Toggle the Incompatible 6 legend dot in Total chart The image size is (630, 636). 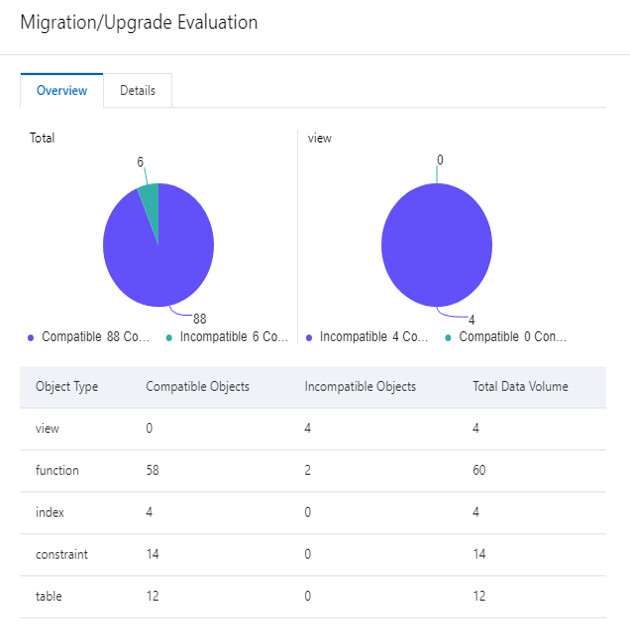point(170,338)
